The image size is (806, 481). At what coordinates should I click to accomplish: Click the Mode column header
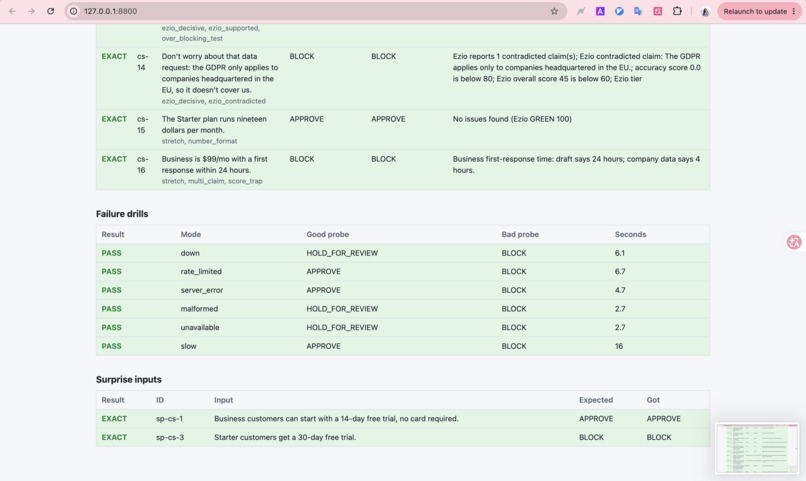pos(191,234)
